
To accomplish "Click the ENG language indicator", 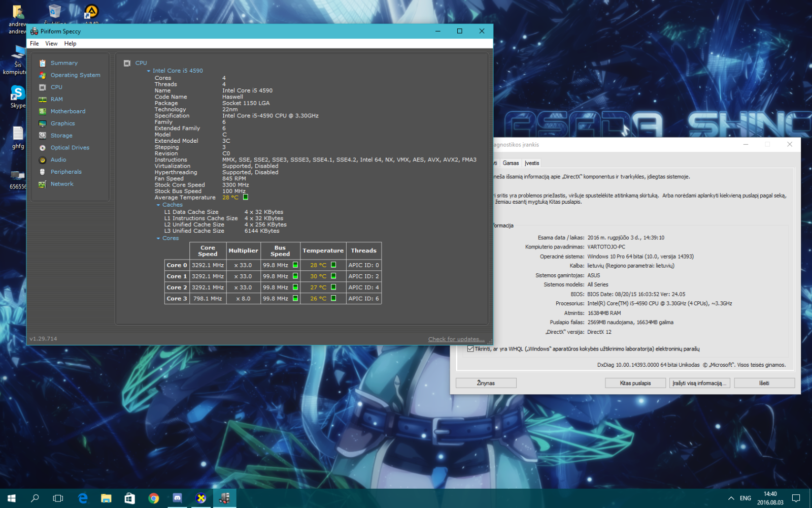I will pyautogui.click(x=746, y=498).
